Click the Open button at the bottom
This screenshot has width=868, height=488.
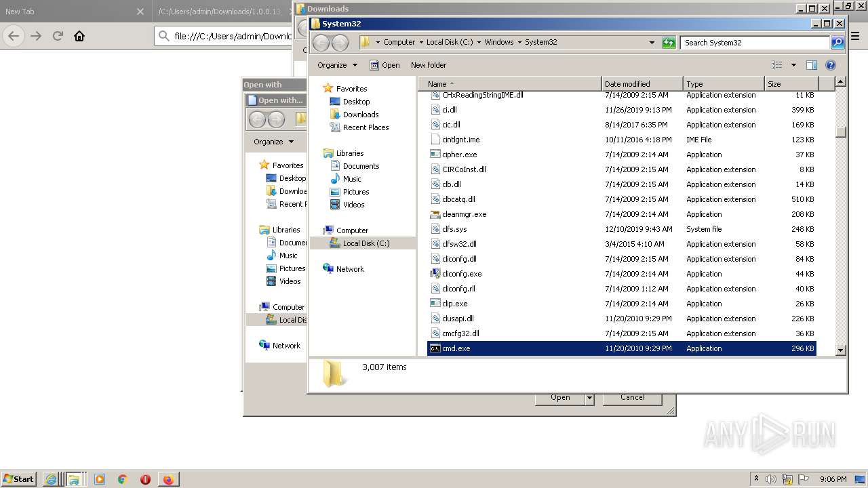coord(560,398)
